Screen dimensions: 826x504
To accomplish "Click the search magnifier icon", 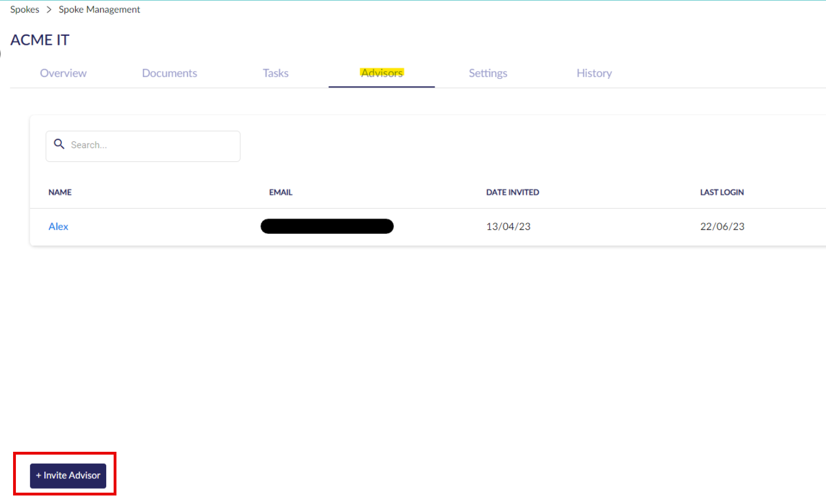I will [x=59, y=144].
